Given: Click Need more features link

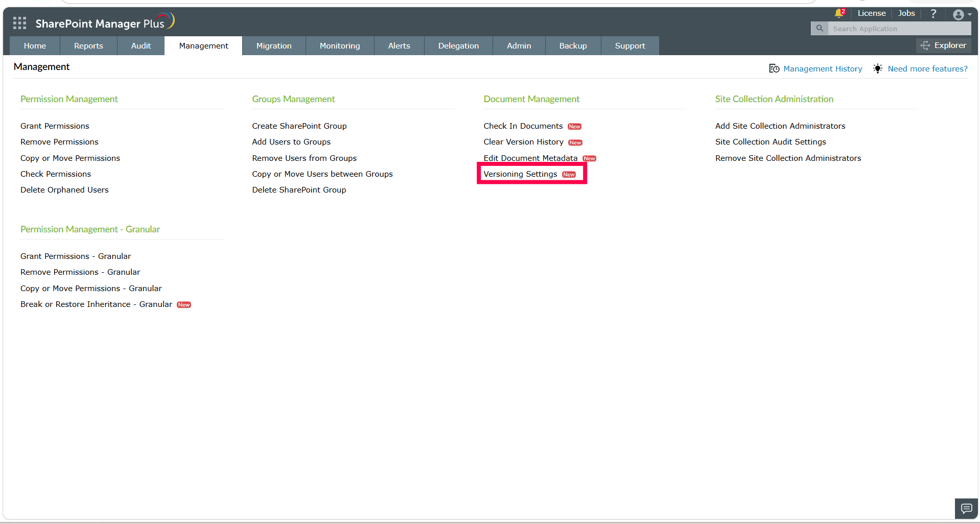Looking at the screenshot, I should click(x=927, y=69).
